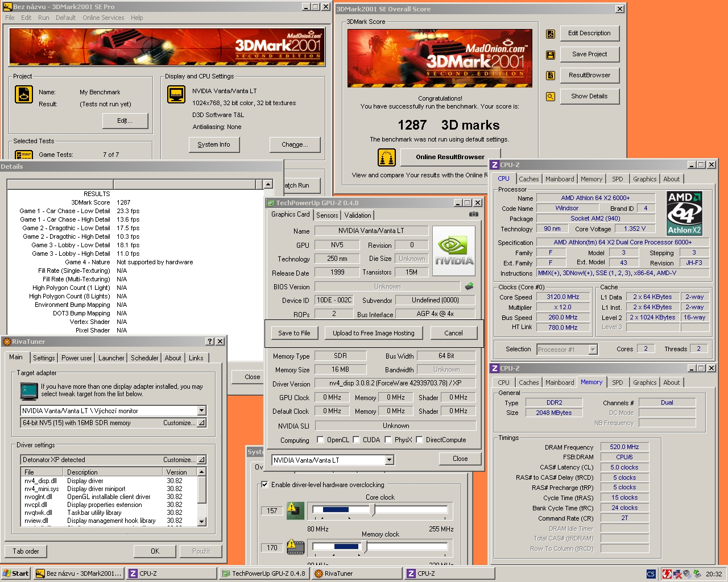Screen dimensions: 728x582
Task: Select nv4_disp.dll row in driver list
Action: (x=108, y=481)
